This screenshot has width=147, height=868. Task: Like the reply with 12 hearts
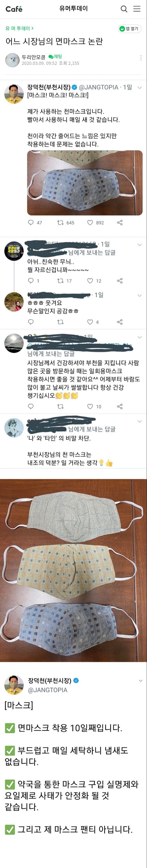point(90,281)
